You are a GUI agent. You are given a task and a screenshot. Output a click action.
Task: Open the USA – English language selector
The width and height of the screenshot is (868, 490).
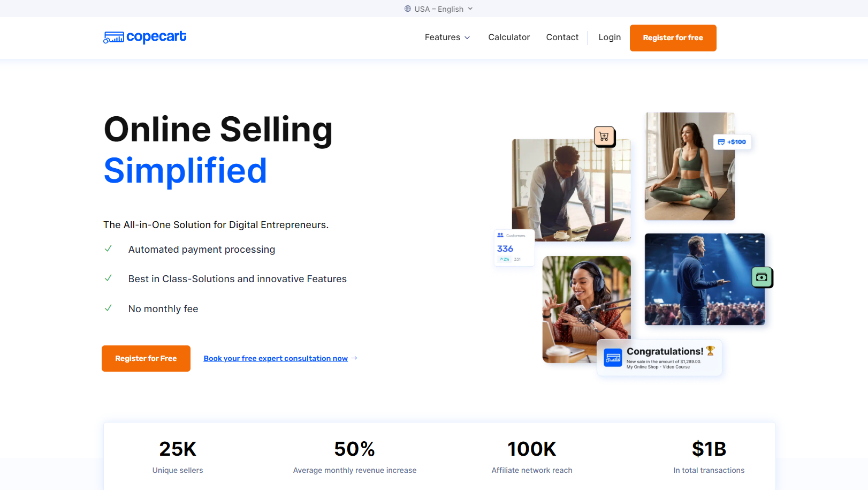click(x=438, y=9)
